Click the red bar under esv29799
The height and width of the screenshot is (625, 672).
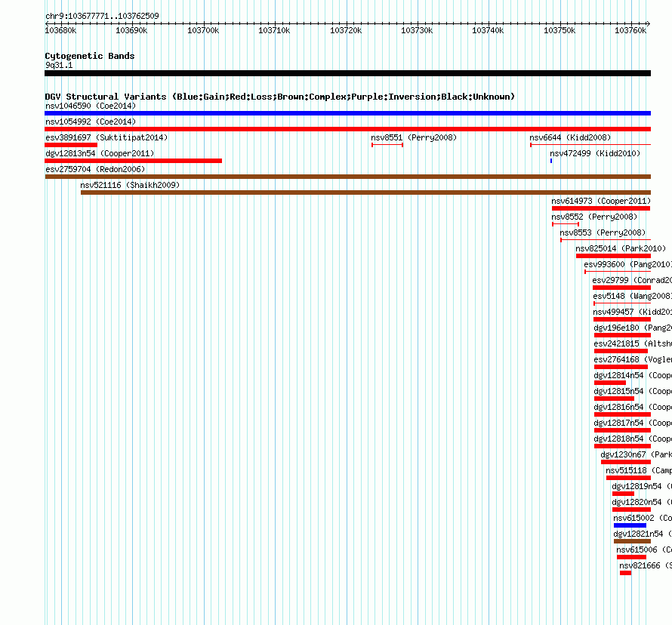[x=621, y=288]
